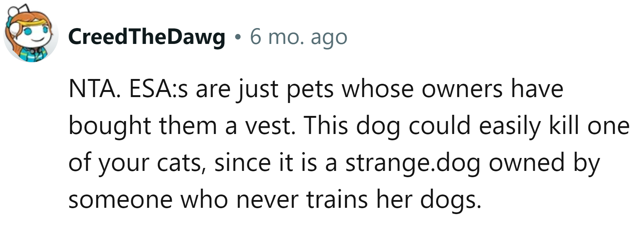Click the dot separator after the username
The height and width of the screenshot is (227, 644).
tap(238, 38)
